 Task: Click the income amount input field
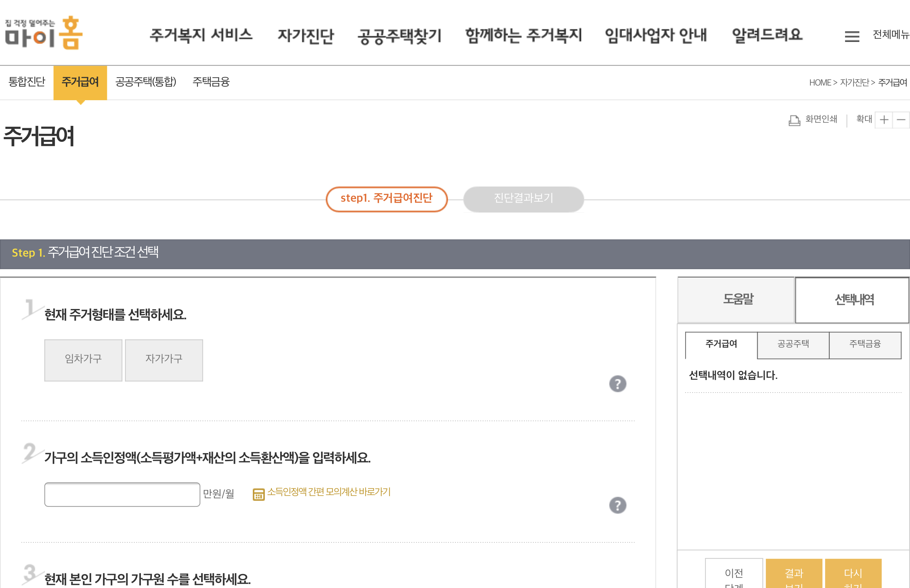click(122, 494)
